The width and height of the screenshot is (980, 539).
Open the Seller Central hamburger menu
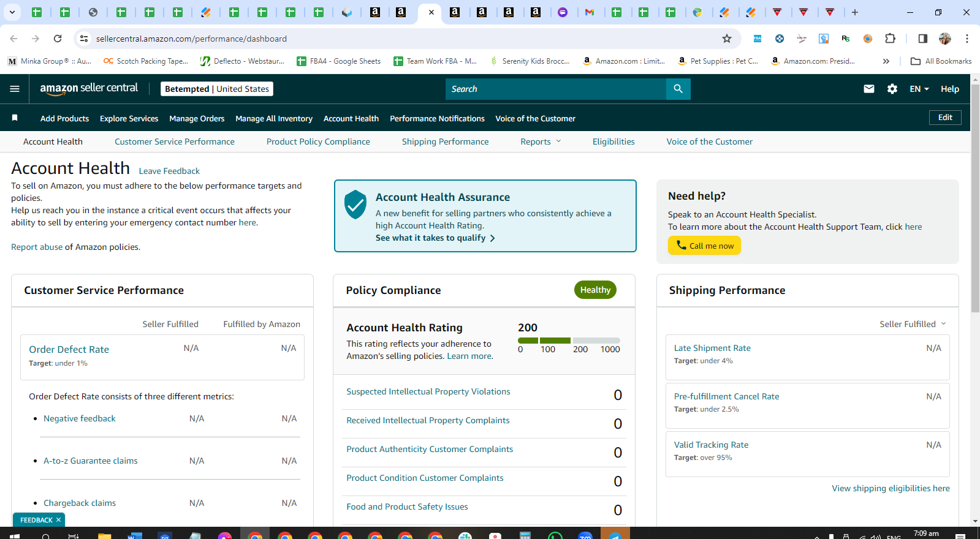[x=15, y=89]
